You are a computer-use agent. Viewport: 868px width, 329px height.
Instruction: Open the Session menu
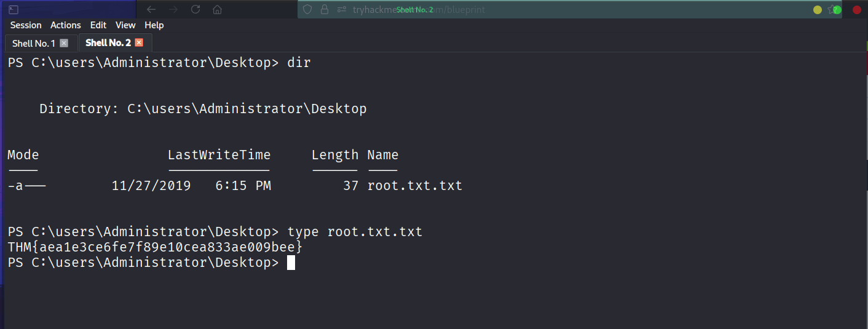26,25
